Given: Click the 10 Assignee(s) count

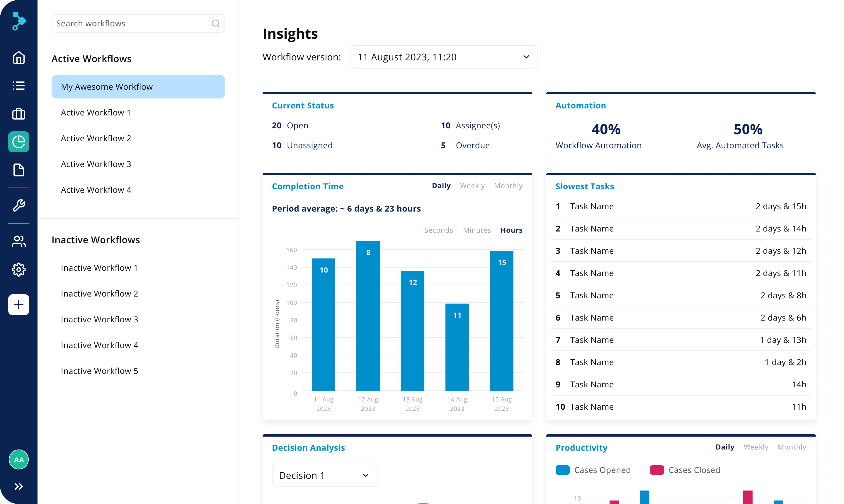Looking at the screenshot, I should [470, 125].
